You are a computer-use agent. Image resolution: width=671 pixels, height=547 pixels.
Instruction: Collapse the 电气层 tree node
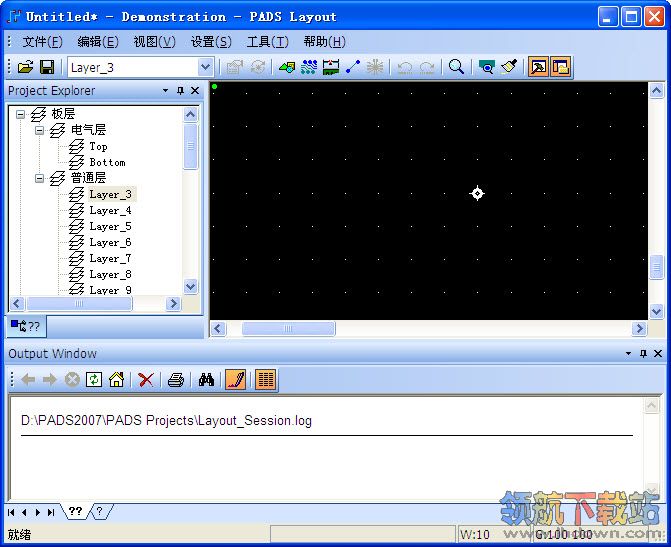[x=39, y=130]
